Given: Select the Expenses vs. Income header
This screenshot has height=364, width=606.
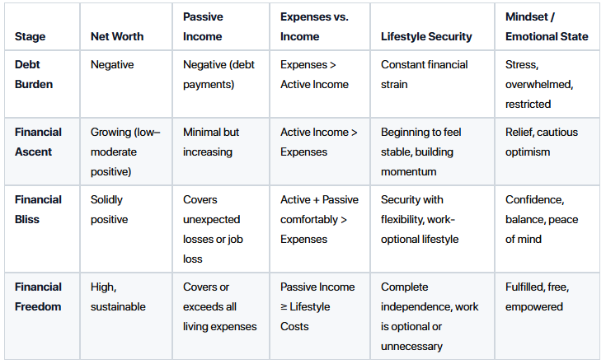Looking at the screenshot, I should click(314, 26).
